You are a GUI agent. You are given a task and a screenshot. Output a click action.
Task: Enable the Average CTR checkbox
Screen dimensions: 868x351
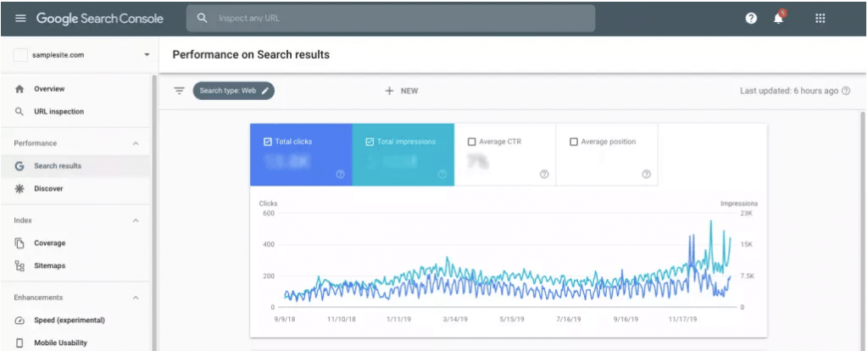pos(472,142)
